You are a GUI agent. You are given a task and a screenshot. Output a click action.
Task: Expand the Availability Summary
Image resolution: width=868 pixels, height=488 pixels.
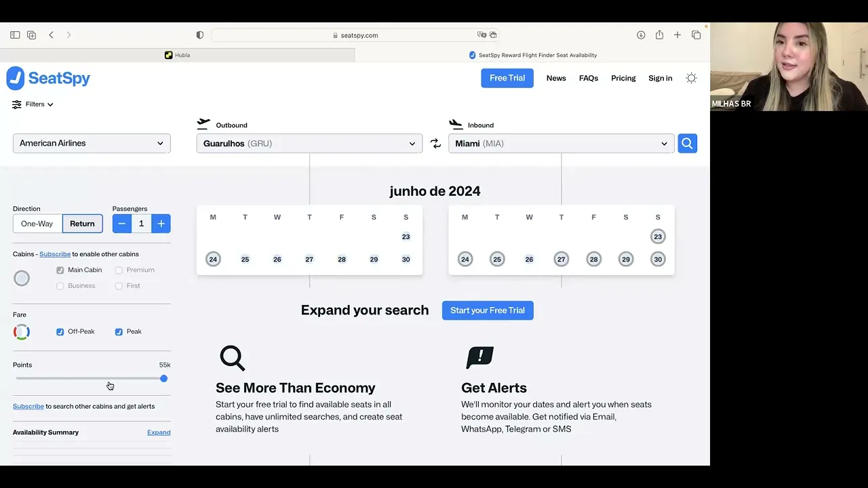click(x=159, y=432)
